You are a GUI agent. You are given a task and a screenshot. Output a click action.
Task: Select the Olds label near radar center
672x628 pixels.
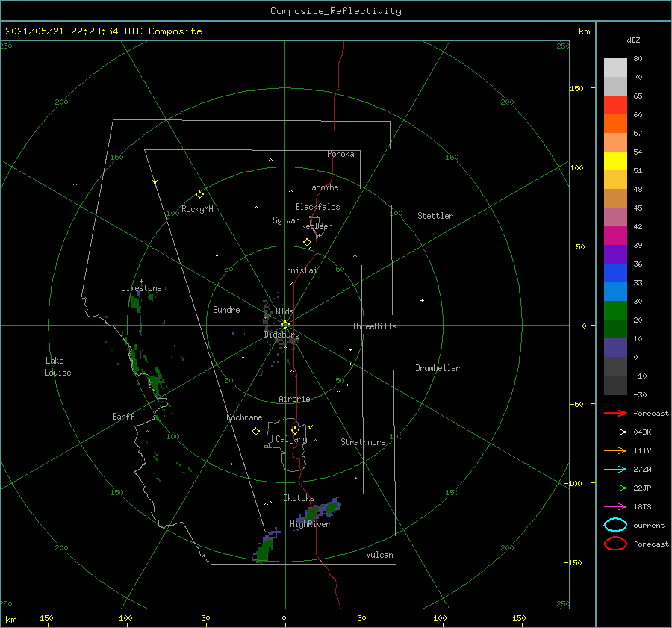(x=284, y=311)
